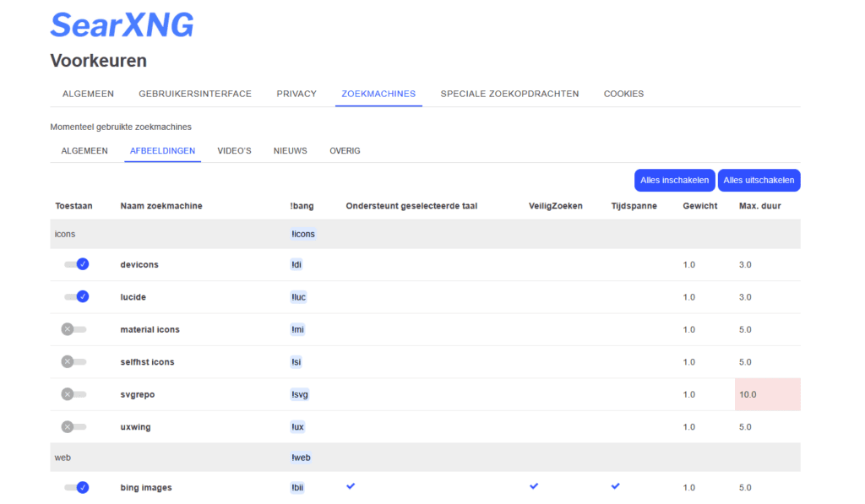
Task: Switch to Nieuws engine category
Action: click(291, 150)
